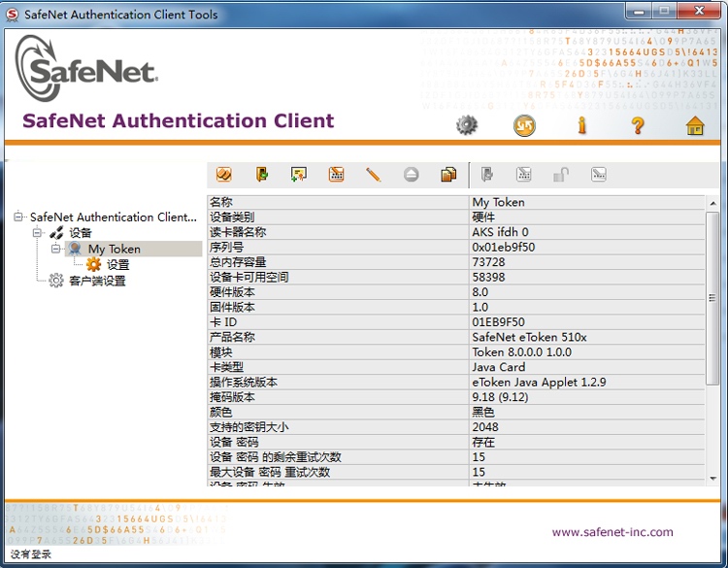Click the ribbon icon beside My Token

75,249
